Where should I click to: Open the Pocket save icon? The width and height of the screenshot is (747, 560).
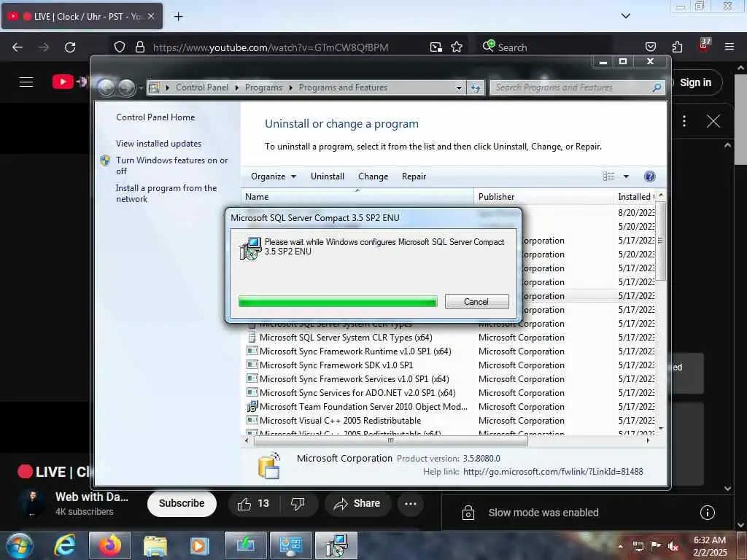click(x=650, y=47)
